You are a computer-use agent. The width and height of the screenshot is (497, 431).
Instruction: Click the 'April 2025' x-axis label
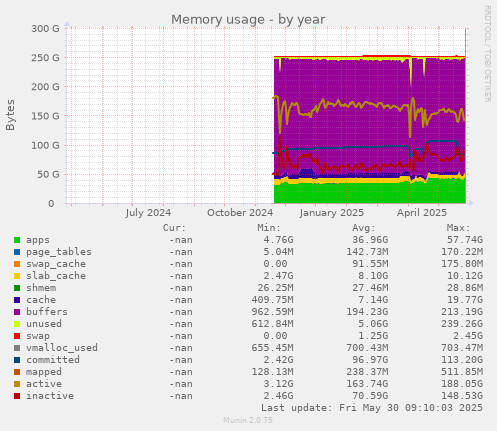click(422, 213)
